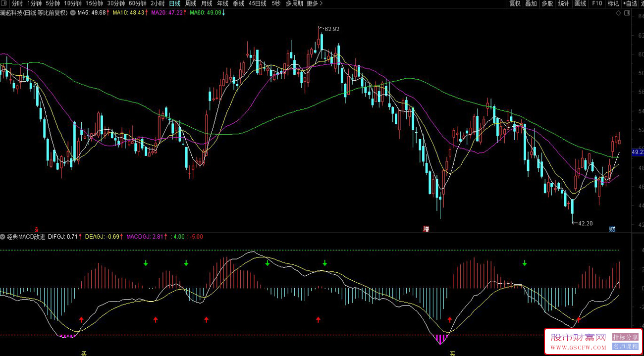Click the blue 财 event marker
644x356 pixels.
point(612,229)
